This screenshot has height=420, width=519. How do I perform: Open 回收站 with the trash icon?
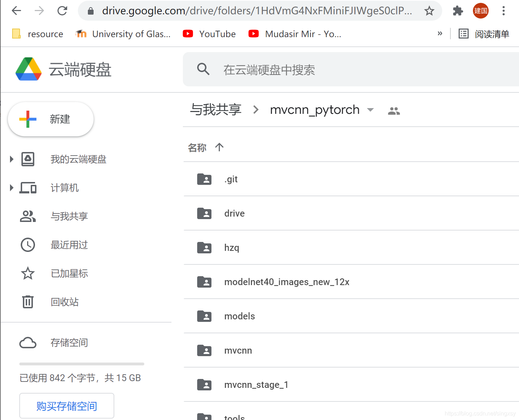point(28,302)
